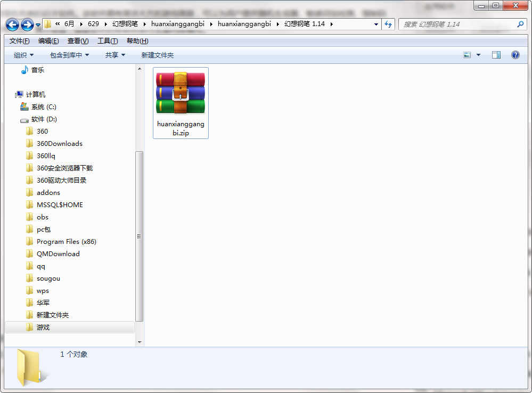532x393 pixels.
Task: Click 幻想钢笔 1.14 breadcrumb segment
Action: click(x=304, y=24)
